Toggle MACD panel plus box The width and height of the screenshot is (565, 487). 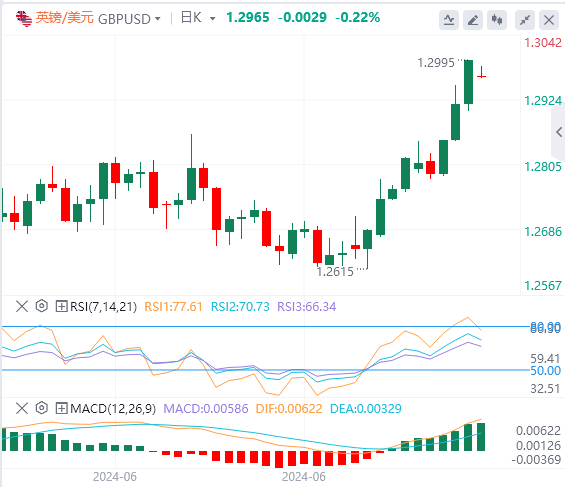[x=61, y=408]
